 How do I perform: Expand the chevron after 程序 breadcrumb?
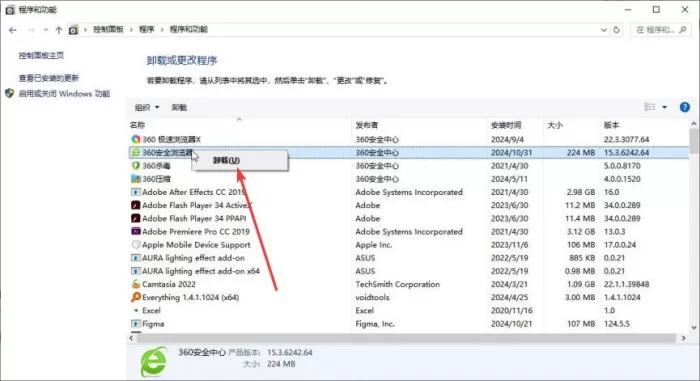pyautogui.click(x=162, y=30)
